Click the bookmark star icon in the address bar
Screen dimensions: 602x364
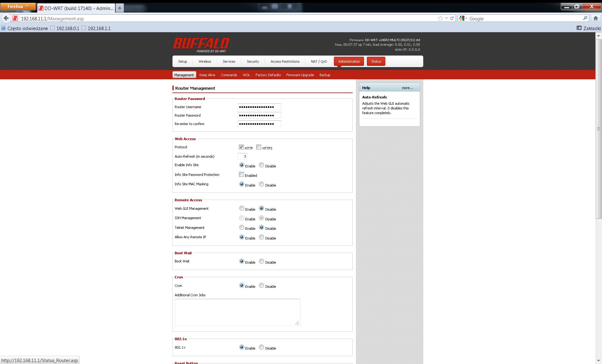440,18
